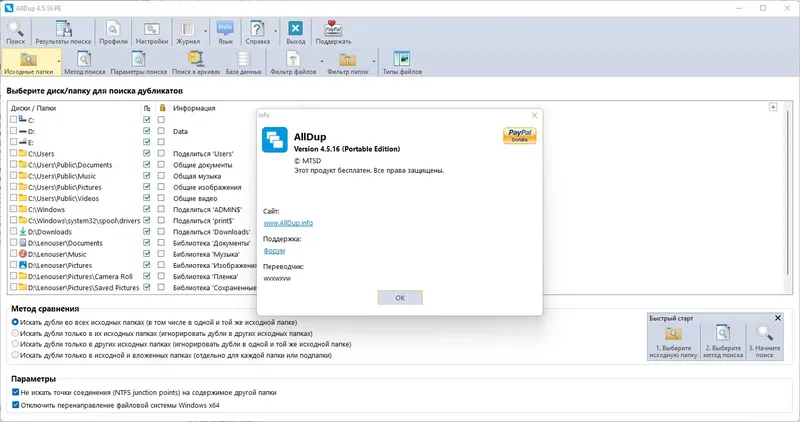
Task: Check the D: drive checkbox
Action: [x=13, y=131]
